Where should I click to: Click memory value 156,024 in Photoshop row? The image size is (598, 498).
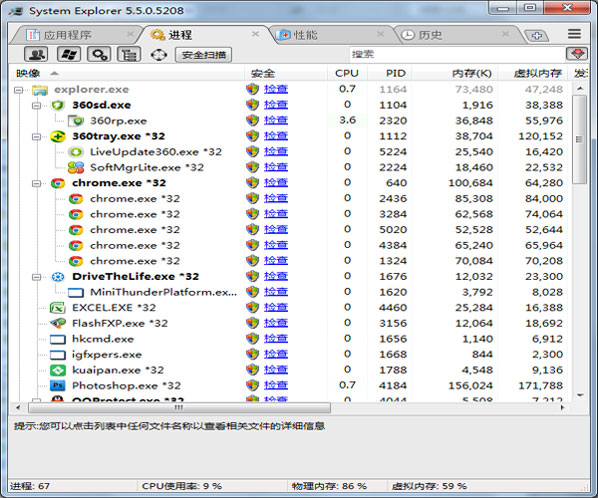tap(470, 386)
